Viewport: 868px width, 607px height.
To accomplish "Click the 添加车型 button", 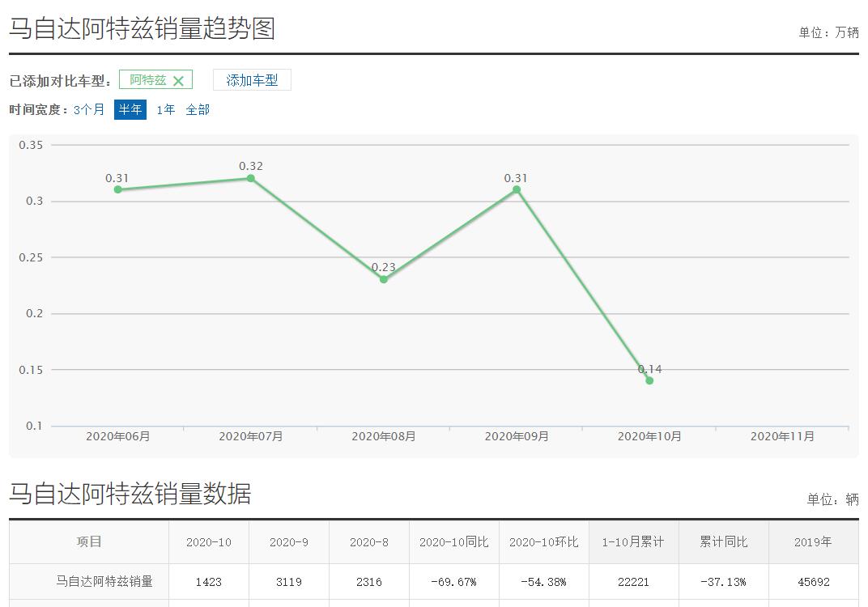I will [251, 79].
